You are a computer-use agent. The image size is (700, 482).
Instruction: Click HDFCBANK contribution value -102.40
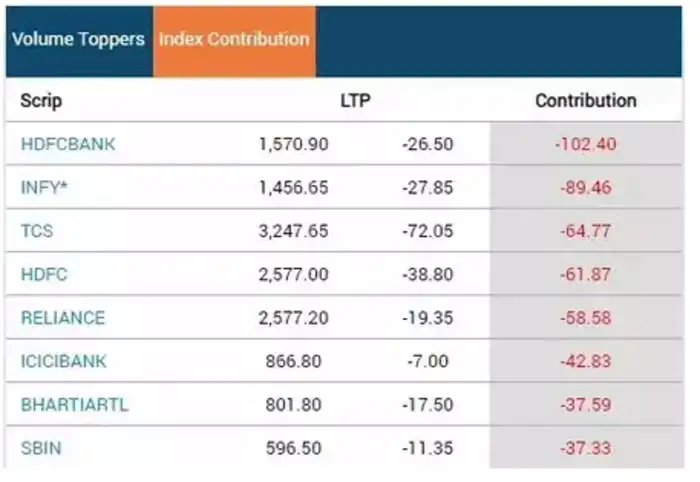point(585,144)
